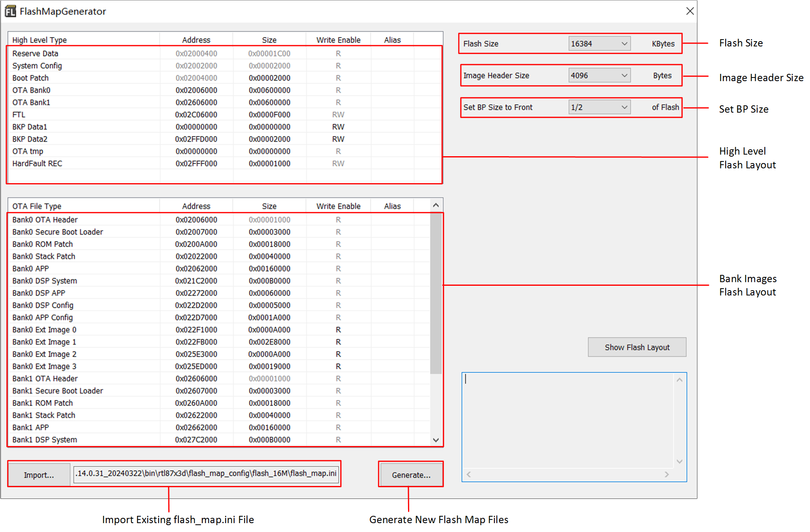
Task: Click the FlashMapGenerator FL title icon
Action: point(10,11)
